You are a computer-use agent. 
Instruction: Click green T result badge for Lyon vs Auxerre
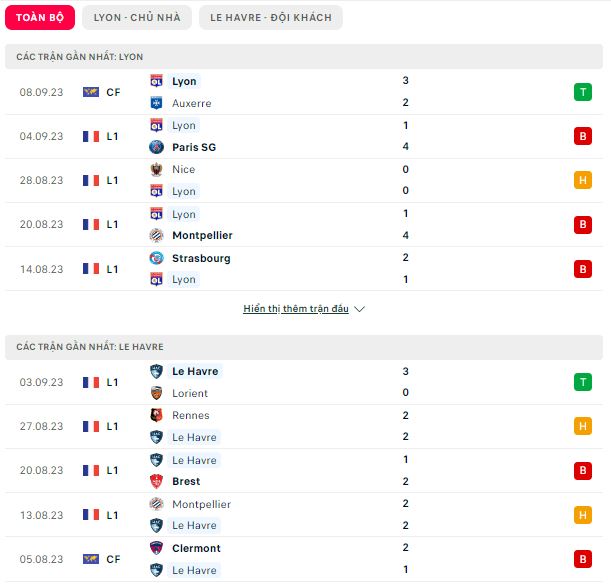pyautogui.click(x=583, y=92)
